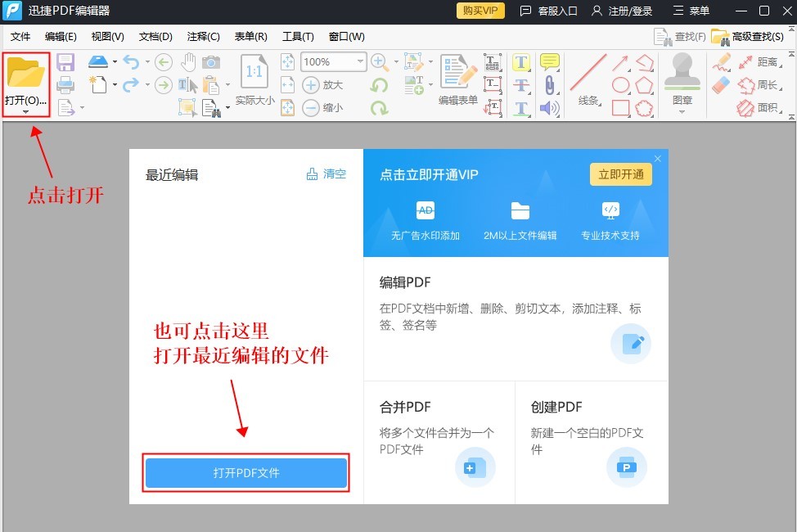Select the arrow drawing tool
The image size is (797, 532).
pyautogui.click(x=620, y=62)
